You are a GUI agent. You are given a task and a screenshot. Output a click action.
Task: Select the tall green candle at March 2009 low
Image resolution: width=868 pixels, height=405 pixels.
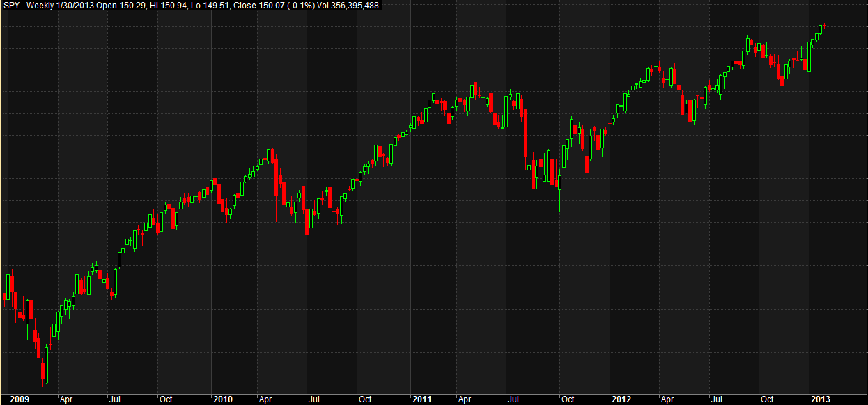click(46, 364)
